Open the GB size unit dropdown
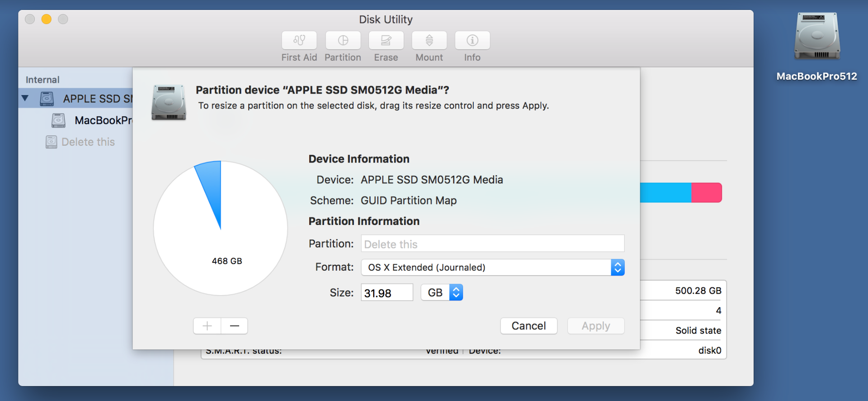The width and height of the screenshot is (868, 401). click(x=442, y=292)
